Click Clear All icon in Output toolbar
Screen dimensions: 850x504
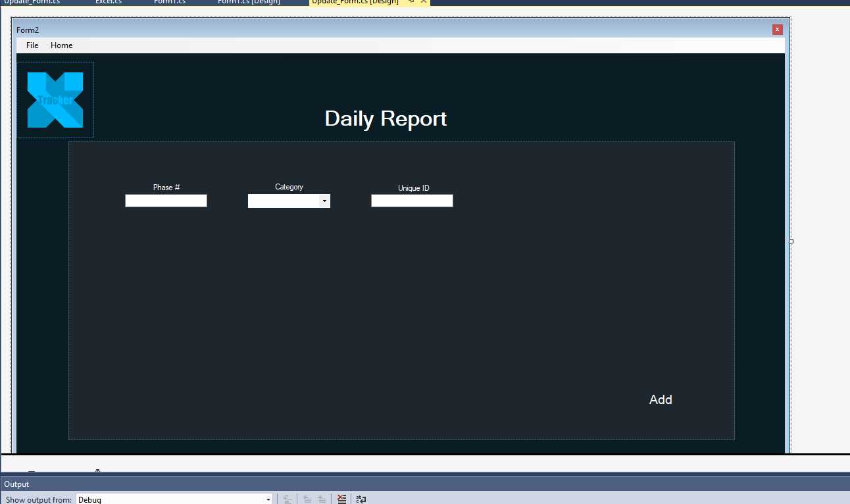pyautogui.click(x=341, y=499)
